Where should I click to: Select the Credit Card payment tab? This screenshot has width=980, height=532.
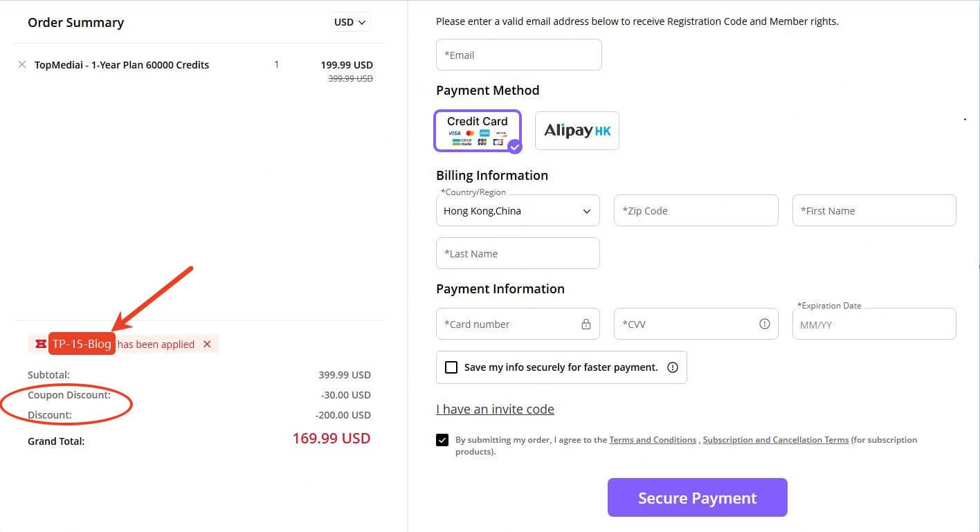click(478, 131)
